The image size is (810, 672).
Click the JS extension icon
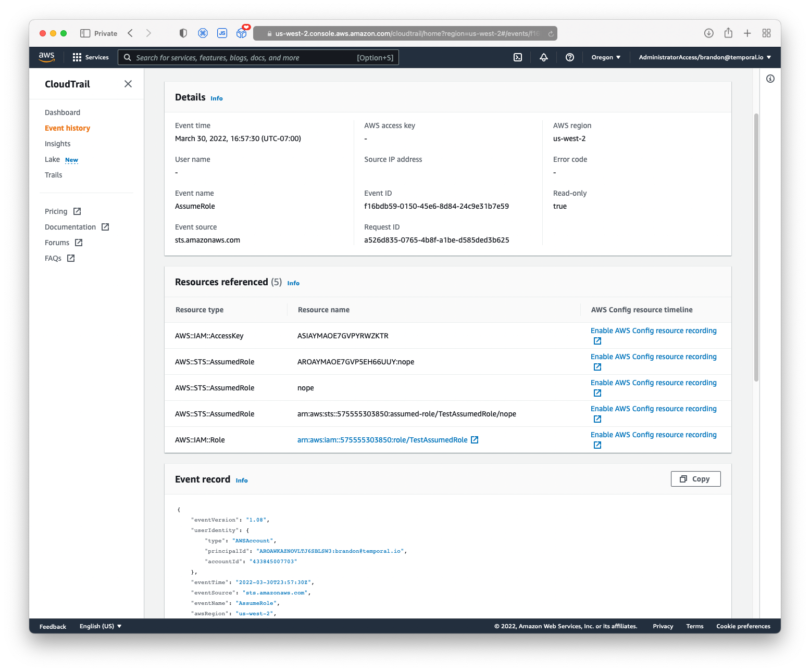pyautogui.click(x=222, y=33)
